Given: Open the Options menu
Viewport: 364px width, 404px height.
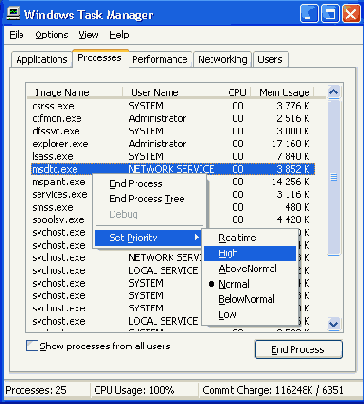Looking at the screenshot, I should tap(52, 35).
